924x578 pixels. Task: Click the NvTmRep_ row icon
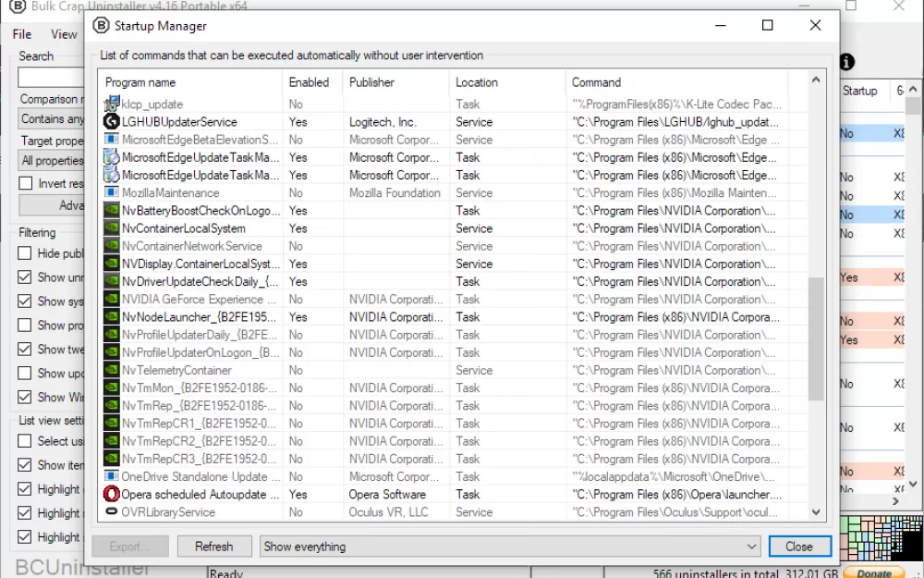coord(112,405)
